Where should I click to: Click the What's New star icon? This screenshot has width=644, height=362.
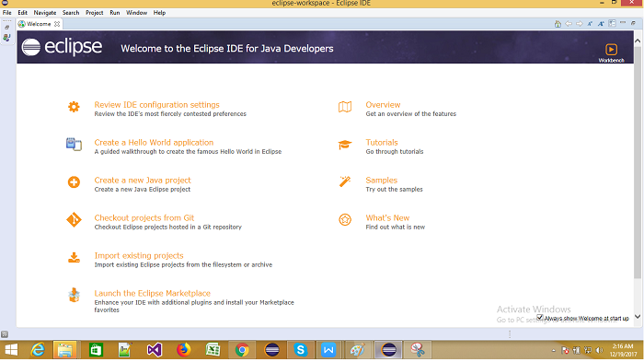[x=345, y=219]
